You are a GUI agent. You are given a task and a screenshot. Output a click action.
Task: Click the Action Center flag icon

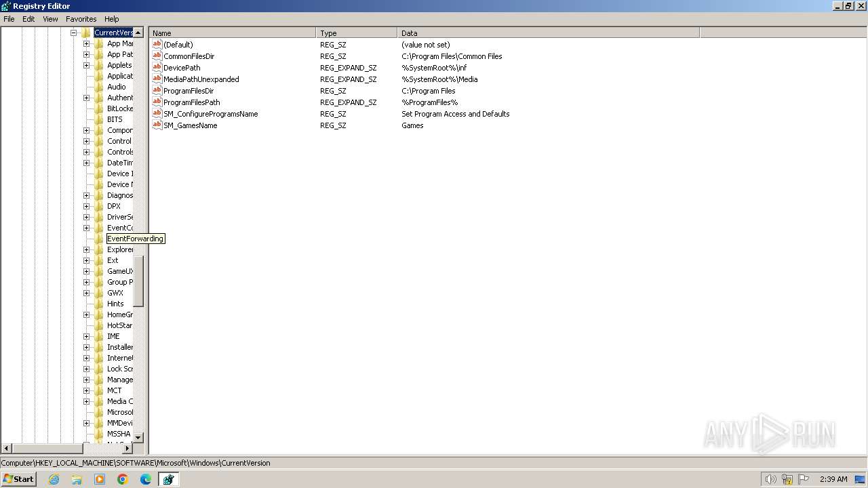pos(804,479)
